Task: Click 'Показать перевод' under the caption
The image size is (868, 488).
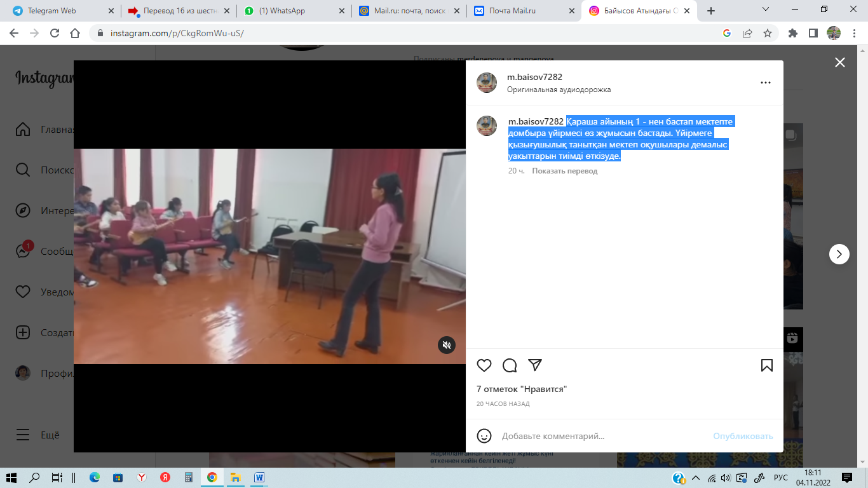Action: (x=565, y=171)
